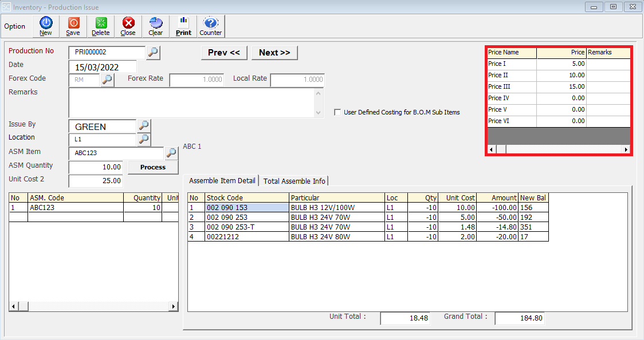
Task: Click Remarks scroll up arrow
Action: (x=319, y=93)
